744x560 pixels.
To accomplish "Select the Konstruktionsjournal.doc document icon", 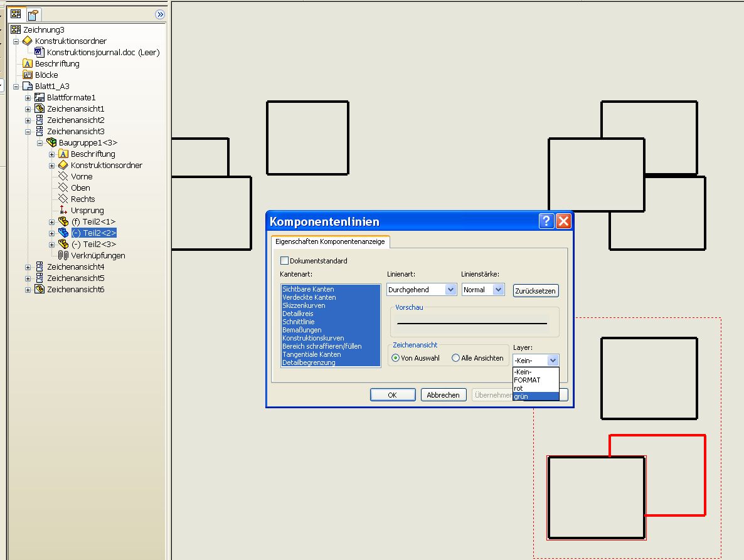I will pos(40,52).
